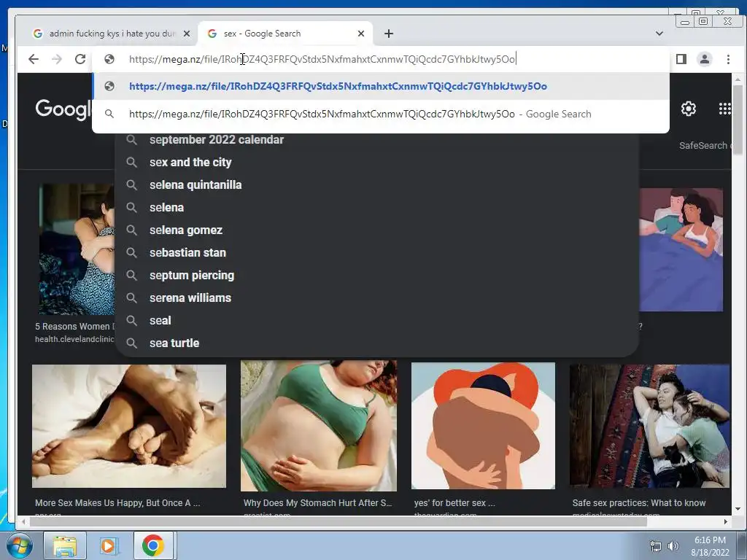Click the Google logo
The width and height of the screenshot is (747, 560).
[x=63, y=109]
